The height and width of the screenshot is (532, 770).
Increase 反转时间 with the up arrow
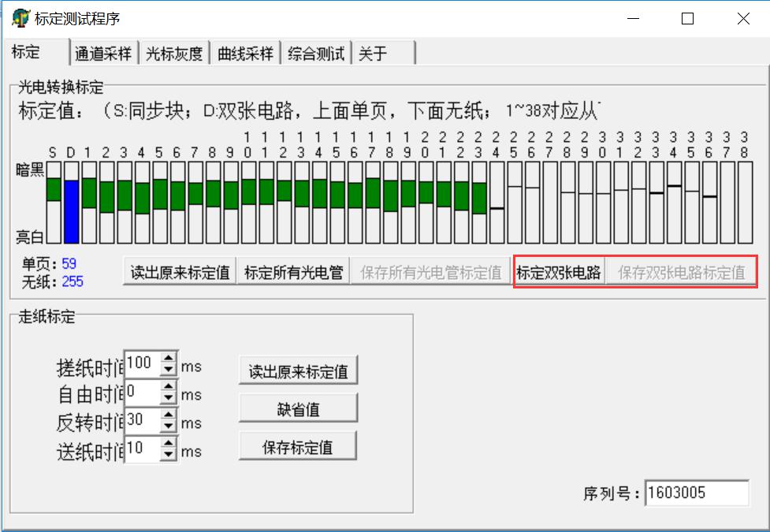[169, 415]
